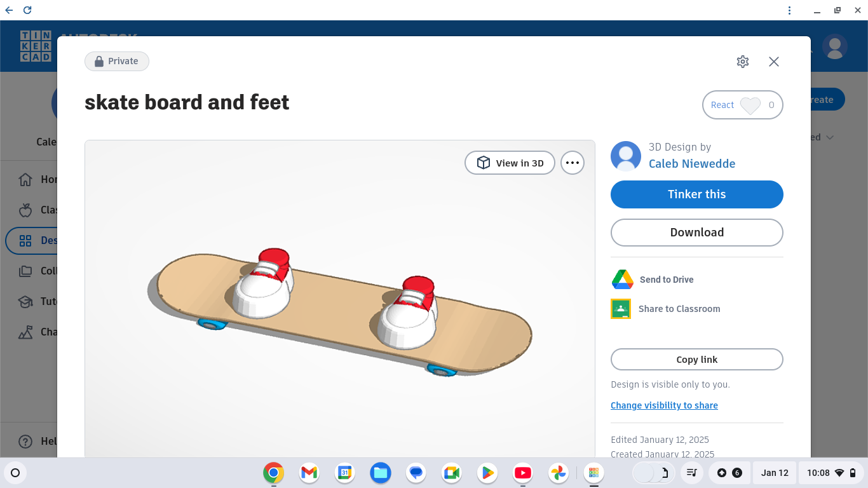
Task: Click Change visibility to share link
Action: point(664,405)
